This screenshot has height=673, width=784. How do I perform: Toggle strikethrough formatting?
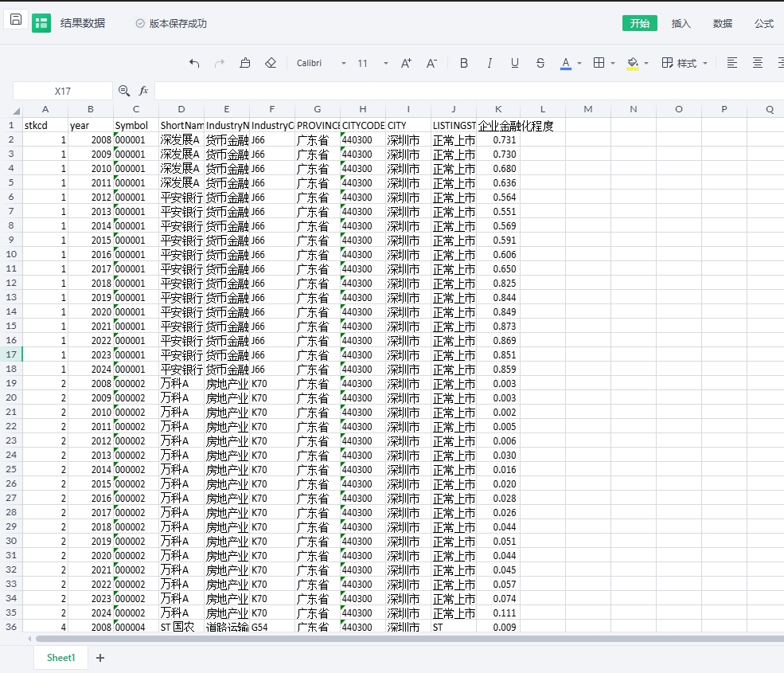[540, 64]
